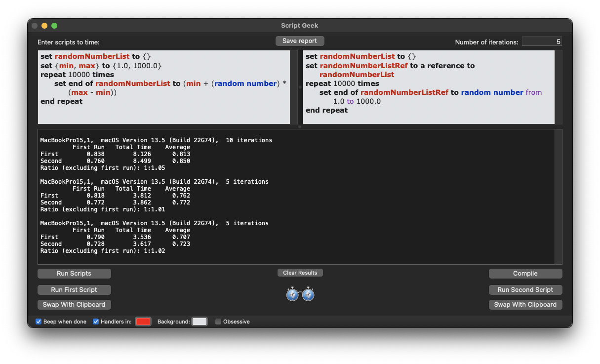Image resolution: width=600 pixels, height=364 pixels.
Task: Click the Compile button
Action: pyautogui.click(x=525, y=273)
